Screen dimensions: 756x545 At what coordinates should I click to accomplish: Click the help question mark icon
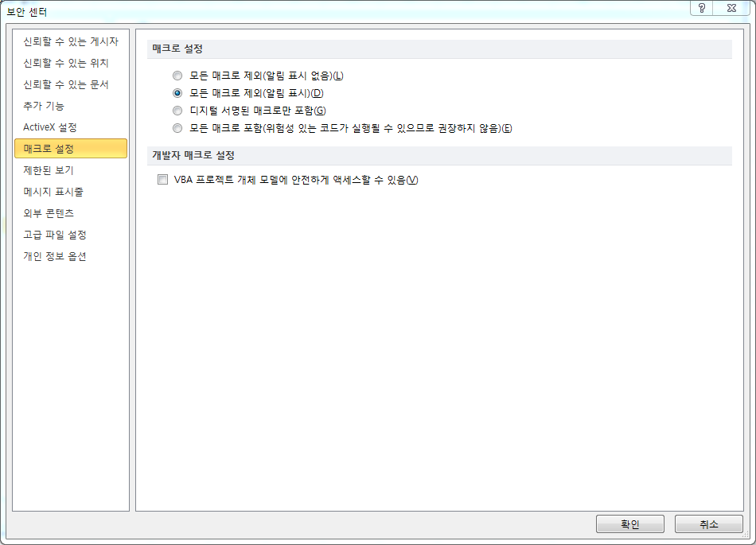point(702,8)
